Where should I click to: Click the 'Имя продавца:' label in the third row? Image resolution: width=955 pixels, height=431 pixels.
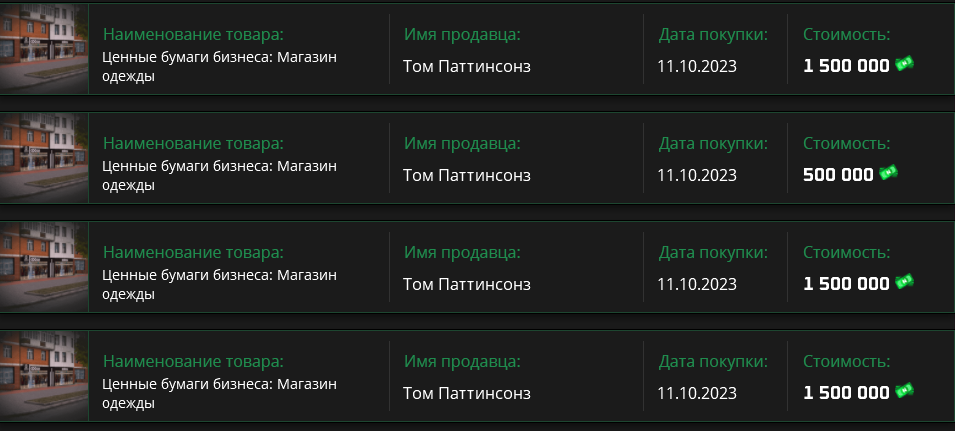(x=462, y=253)
